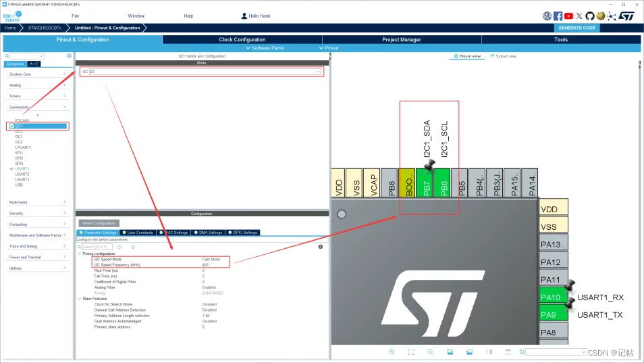Open the DMA Settings tab

208,233
